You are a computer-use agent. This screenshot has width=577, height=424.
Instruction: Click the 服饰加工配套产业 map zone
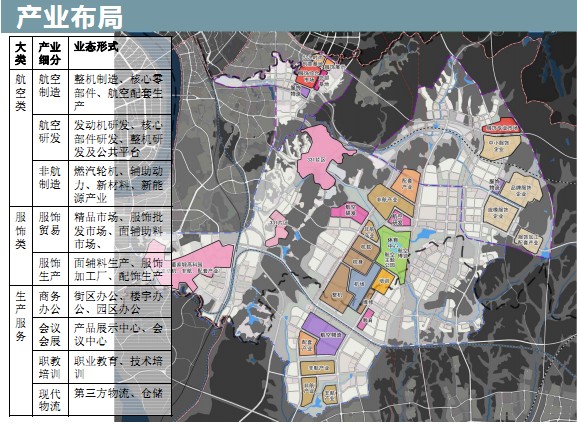529,240
